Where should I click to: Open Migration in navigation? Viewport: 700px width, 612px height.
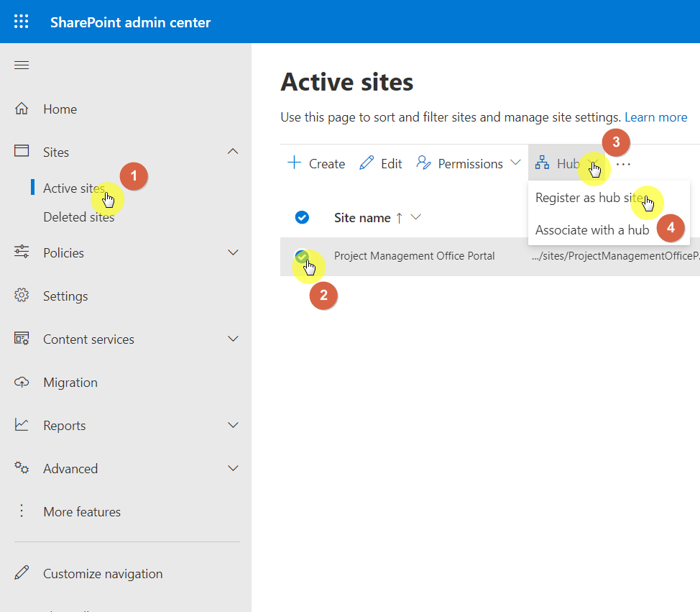[x=70, y=383]
